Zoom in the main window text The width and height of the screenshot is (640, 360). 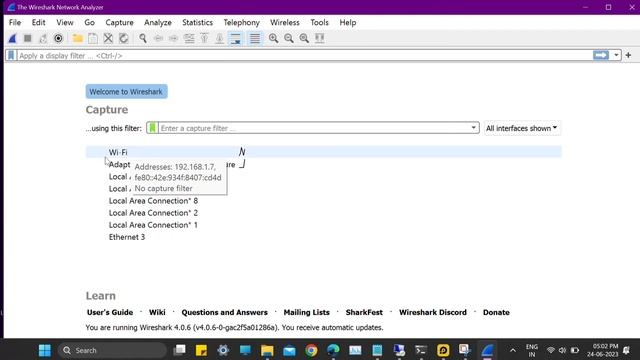pyautogui.click(x=273, y=38)
